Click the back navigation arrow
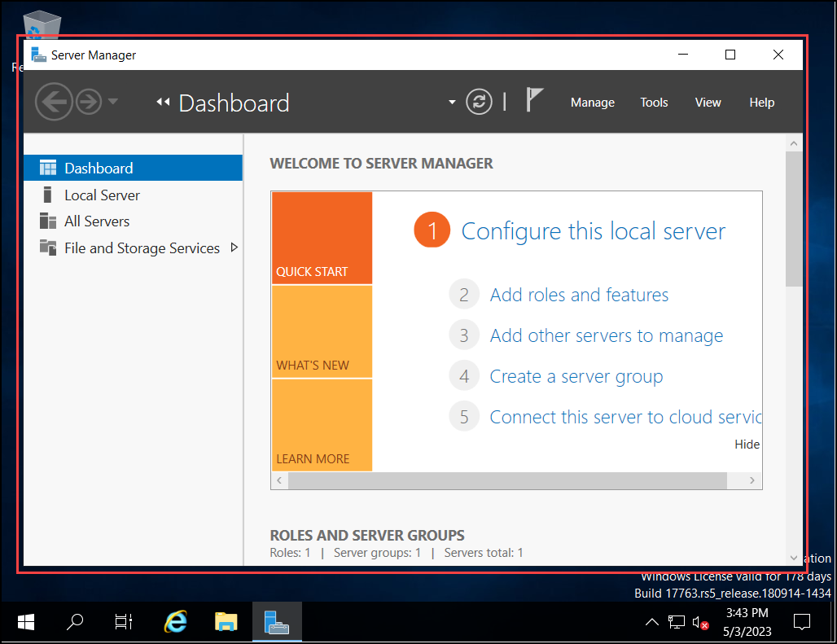The image size is (837, 644). (x=54, y=102)
